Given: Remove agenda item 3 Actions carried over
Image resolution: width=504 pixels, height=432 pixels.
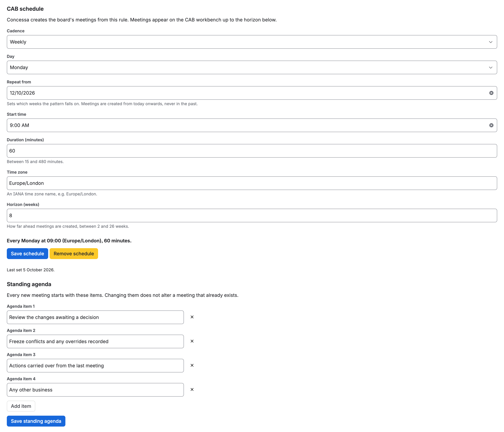Looking at the screenshot, I should tap(192, 365).
